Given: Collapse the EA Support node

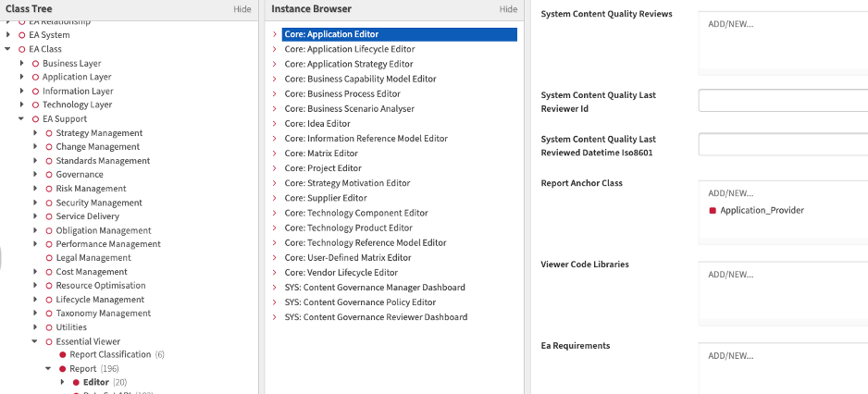Looking at the screenshot, I should click(21, 118).
